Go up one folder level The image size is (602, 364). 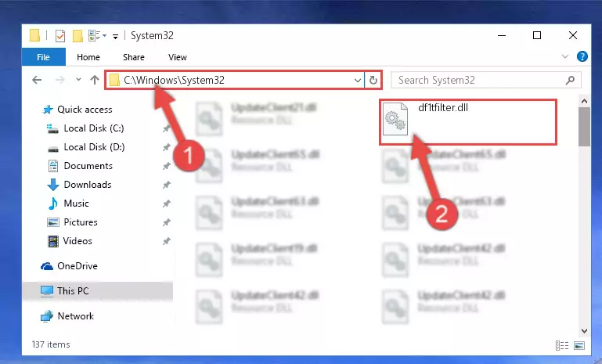point(95,80)
